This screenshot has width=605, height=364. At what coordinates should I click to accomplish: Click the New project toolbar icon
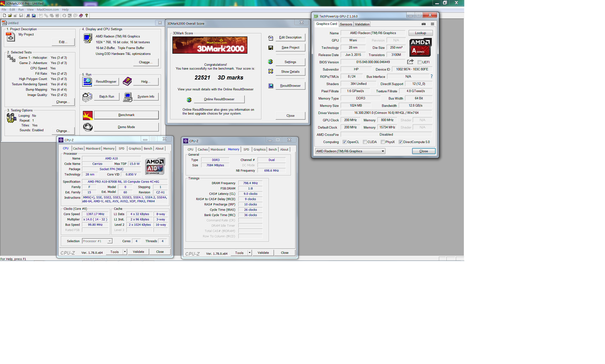click(x=4, y=16)
